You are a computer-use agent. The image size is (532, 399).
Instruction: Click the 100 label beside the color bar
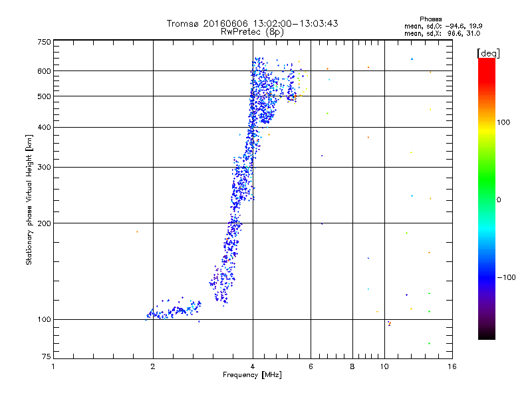pyautogui.click(x=503, y=122)
